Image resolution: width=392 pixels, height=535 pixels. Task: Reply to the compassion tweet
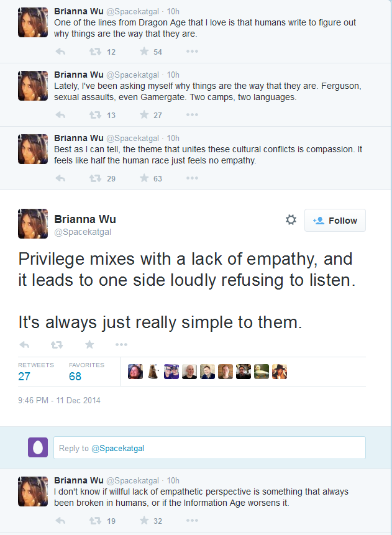(x=60, y=178)
